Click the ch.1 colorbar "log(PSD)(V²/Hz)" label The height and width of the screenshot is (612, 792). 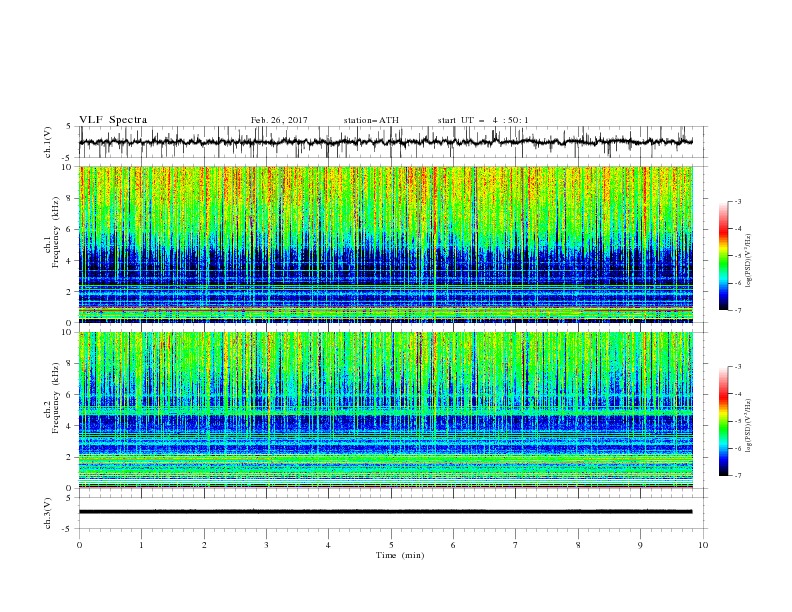tap(748, 261)
